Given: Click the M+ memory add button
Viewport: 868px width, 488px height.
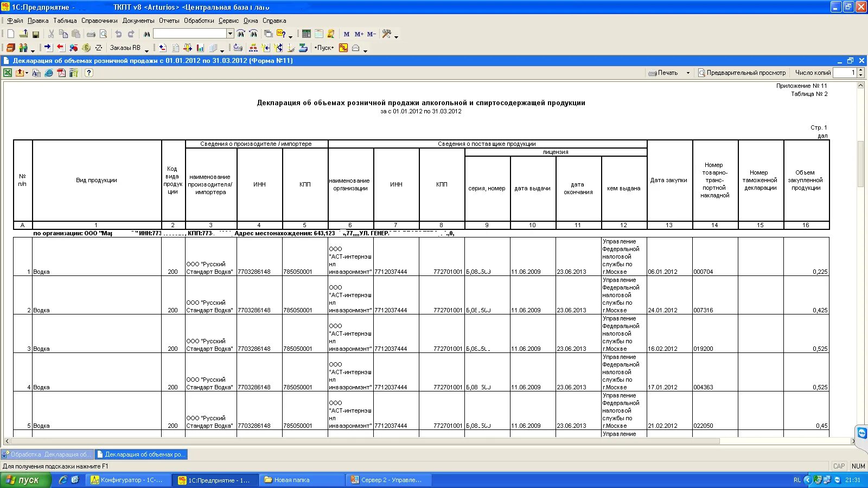Looking at the screenshot, I should (359, 34).
